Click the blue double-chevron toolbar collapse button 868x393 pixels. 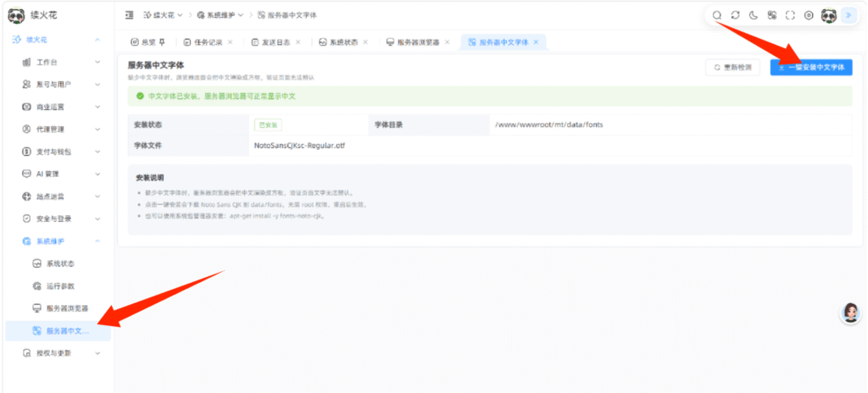[x=848, y=15]
